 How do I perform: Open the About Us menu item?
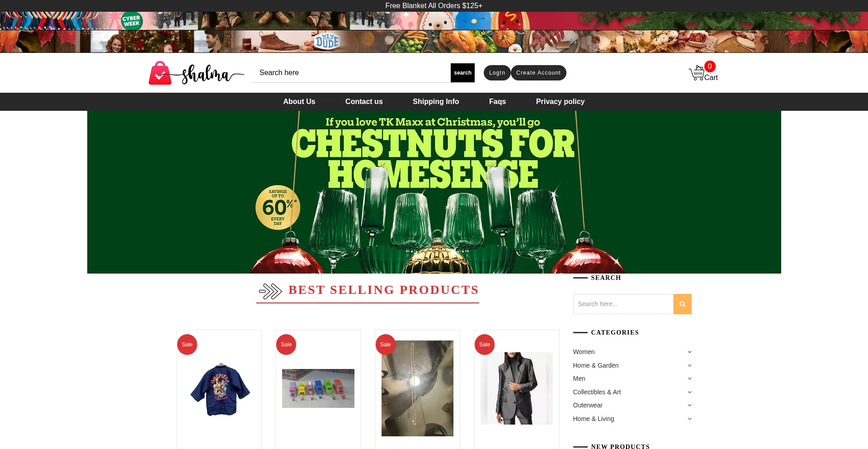(299, 102)
